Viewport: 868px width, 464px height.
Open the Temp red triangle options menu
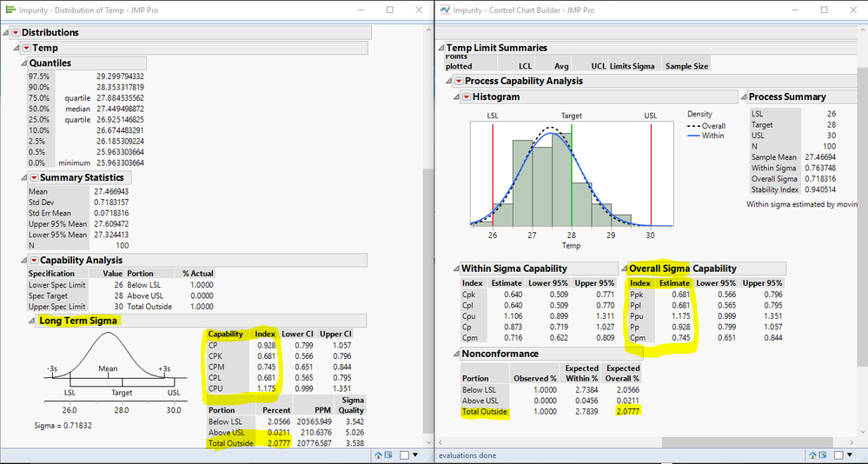[x=26, y=48]
